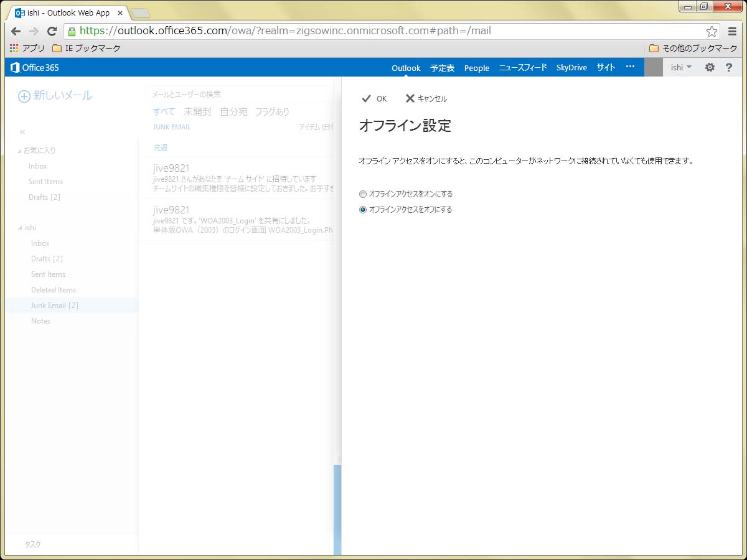Open Drafts [2] under お気に入り

(44, 197)
